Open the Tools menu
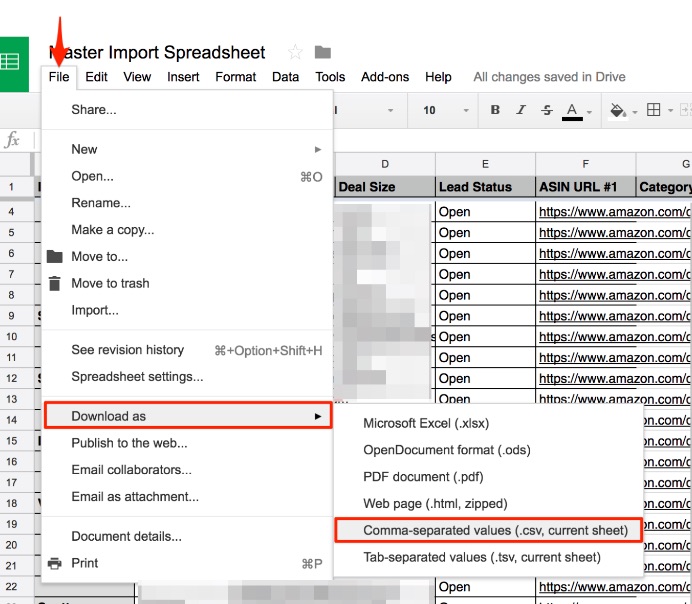This screenshot has width=692, height=604. click(x=330, y=77)
